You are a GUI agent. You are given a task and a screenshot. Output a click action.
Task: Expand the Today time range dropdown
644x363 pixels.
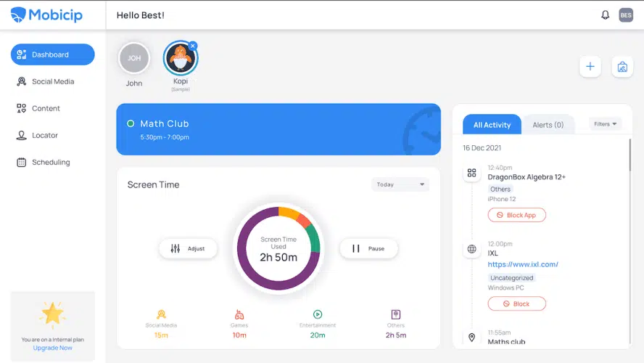400,184
